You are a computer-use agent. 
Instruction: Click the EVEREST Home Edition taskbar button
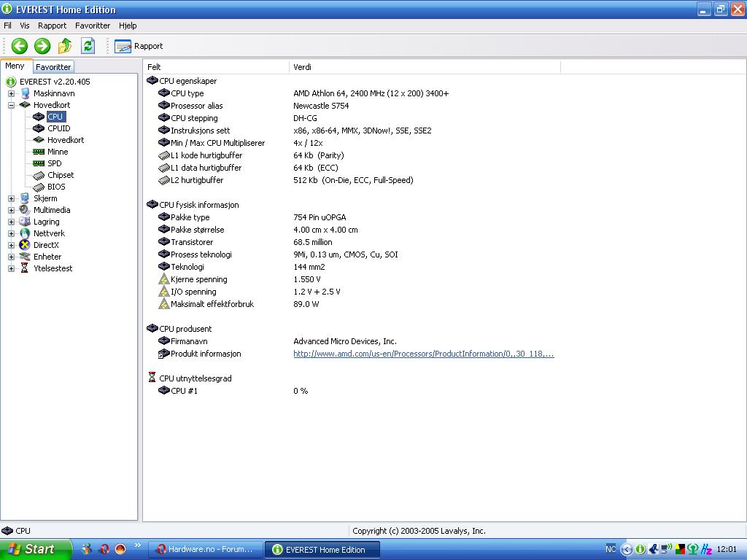point(322,550)
